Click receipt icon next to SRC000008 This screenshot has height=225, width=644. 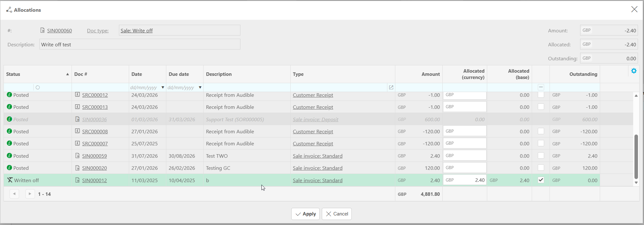click(77, 131)
